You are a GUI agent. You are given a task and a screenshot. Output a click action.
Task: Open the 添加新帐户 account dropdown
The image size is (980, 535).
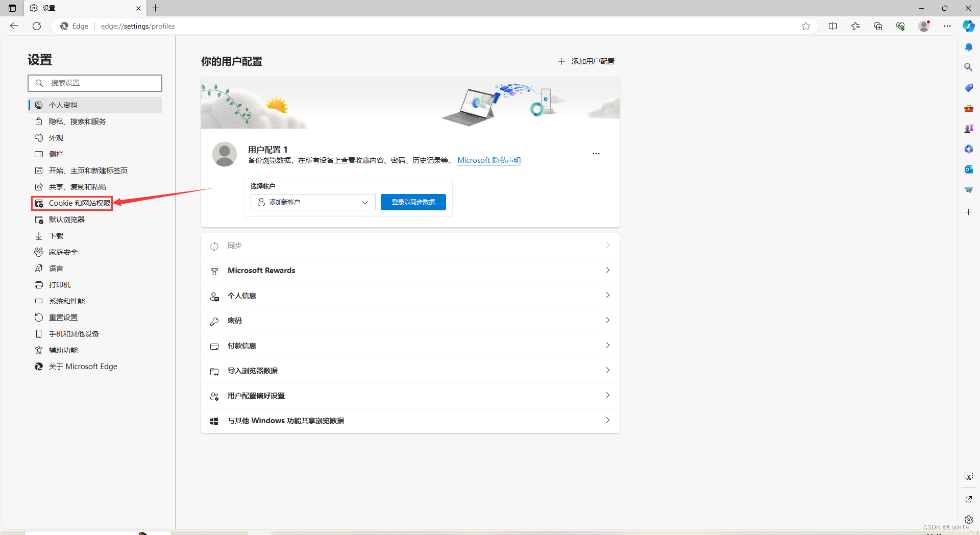point(312,202)
